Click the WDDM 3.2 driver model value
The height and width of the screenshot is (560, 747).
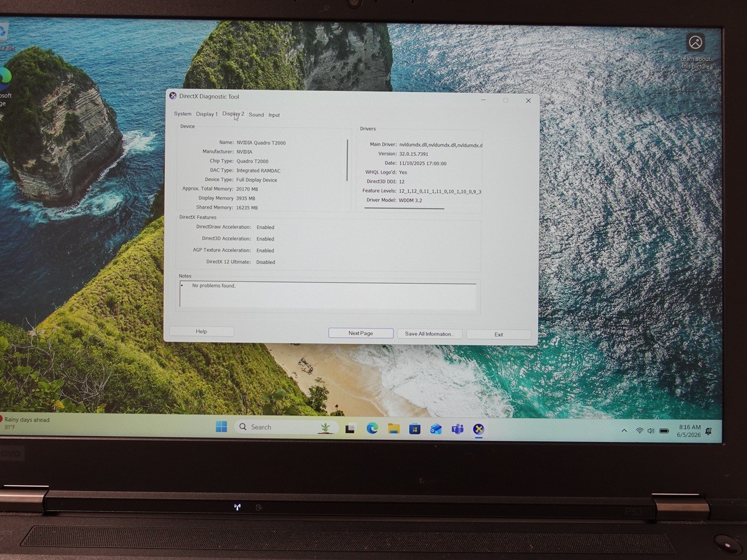coord(410,200)
